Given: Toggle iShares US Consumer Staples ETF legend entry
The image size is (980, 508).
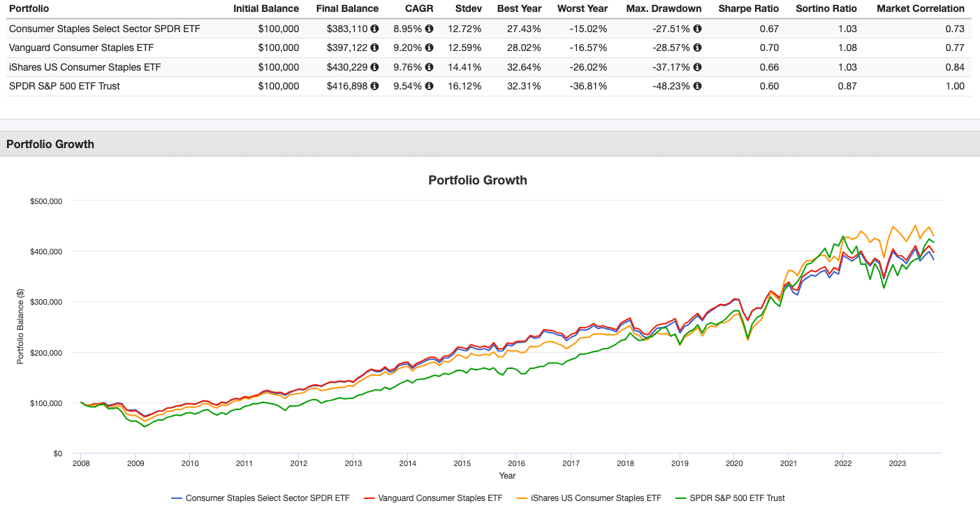Looking at the screenshot, I should (x=590, y=498).
